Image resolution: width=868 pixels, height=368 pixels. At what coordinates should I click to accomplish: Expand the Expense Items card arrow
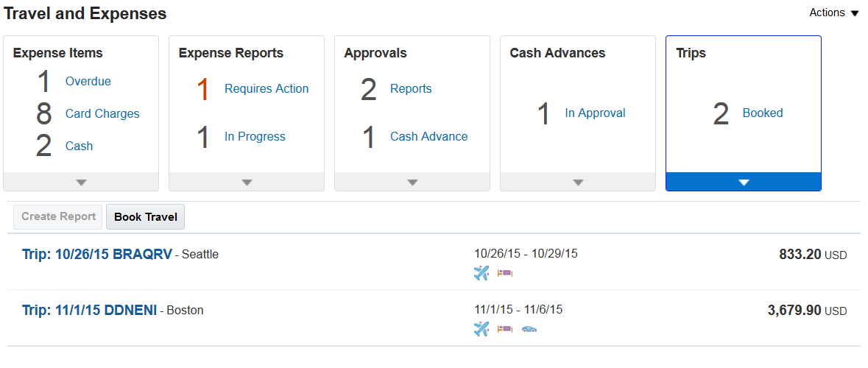point(81,182)
